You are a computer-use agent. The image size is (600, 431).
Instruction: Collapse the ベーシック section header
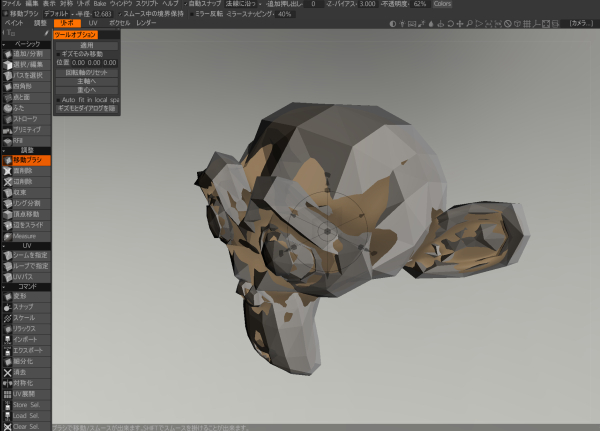tap(26, 44)
